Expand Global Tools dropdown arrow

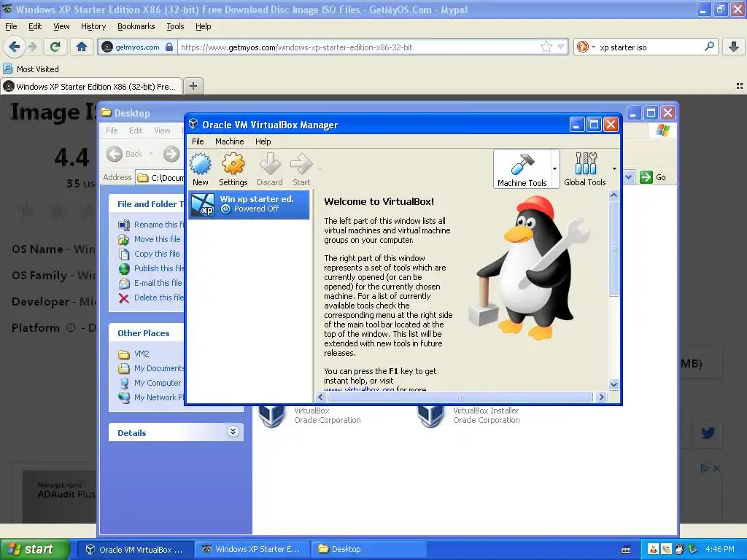614,169
